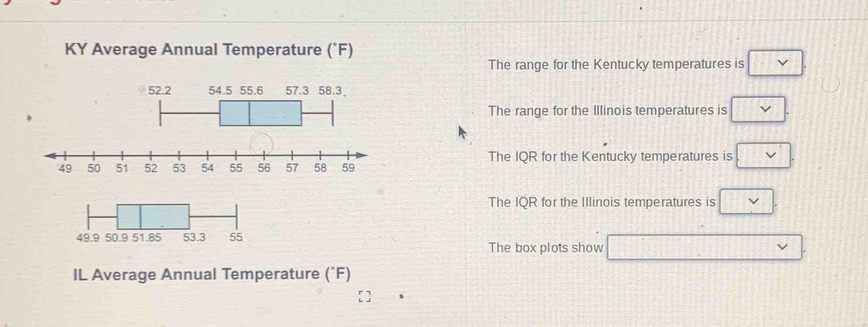
Task: Click the 53.3 third quartile label
Action: 194,238
